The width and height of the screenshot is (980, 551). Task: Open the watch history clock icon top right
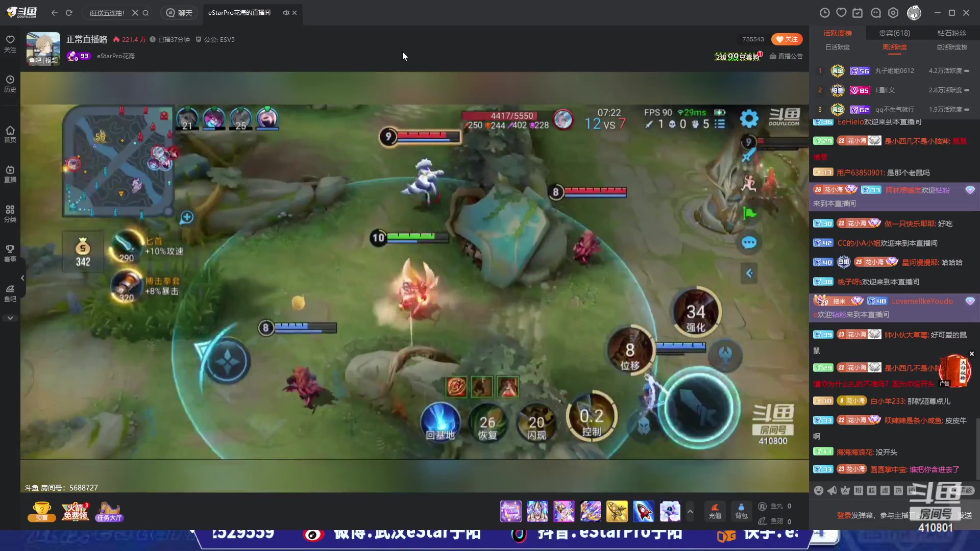824,13
